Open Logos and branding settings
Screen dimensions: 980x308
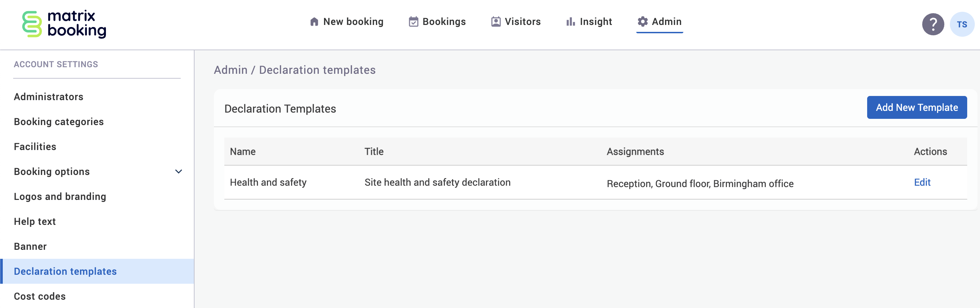point(60,196)
